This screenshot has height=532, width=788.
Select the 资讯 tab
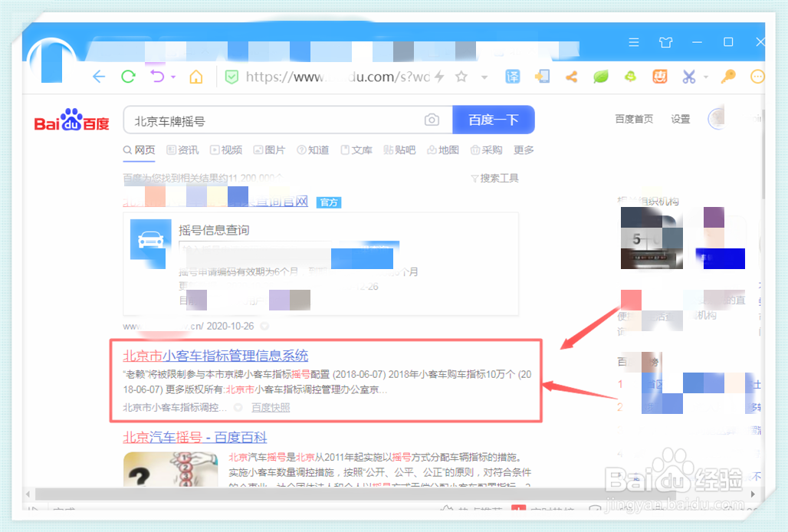(183, 150)
